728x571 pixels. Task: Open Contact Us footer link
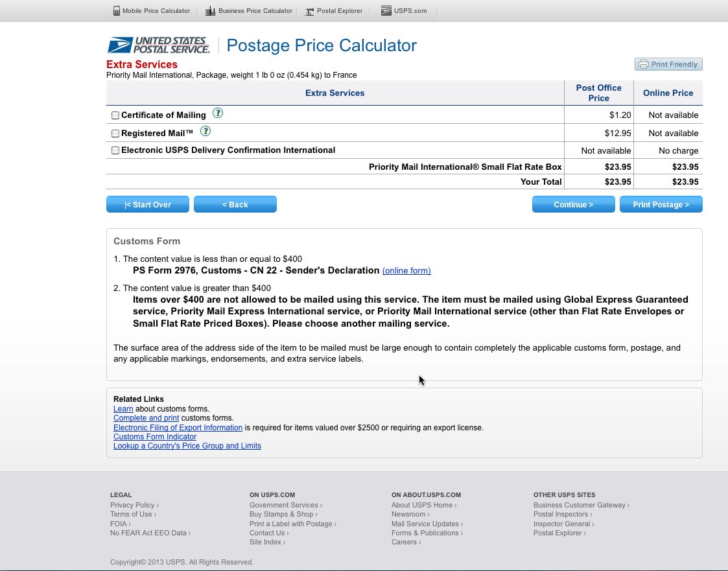269,533
